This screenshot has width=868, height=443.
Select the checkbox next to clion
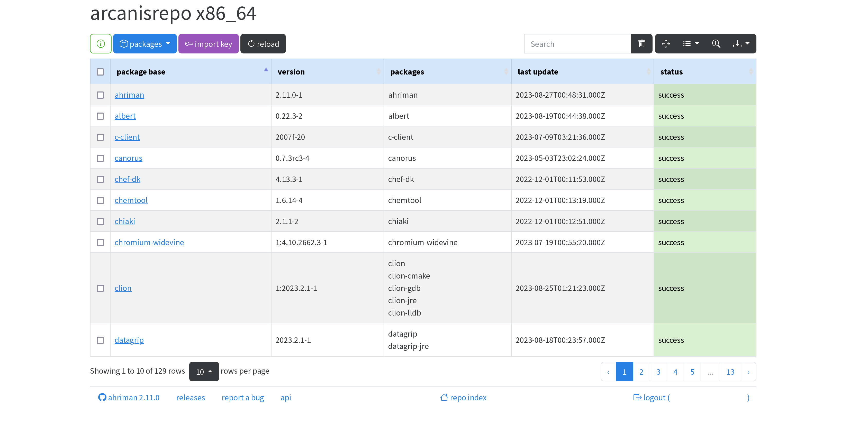(x=100, y=288)
